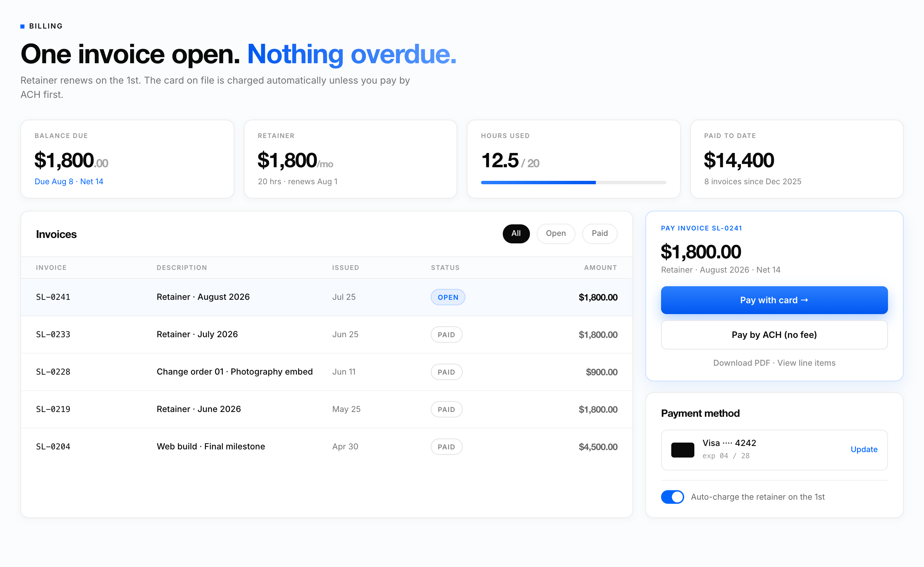
Task: Filter invoices by Paid
Action: 599,234
